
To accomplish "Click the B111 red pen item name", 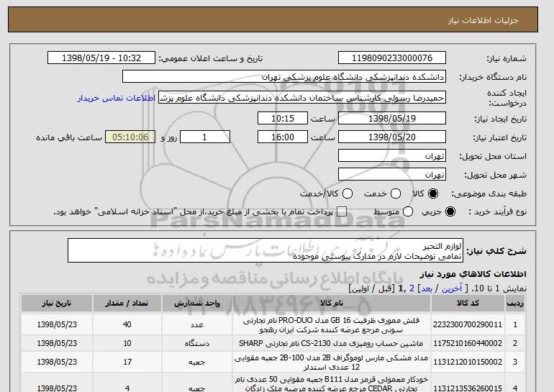I will [x=332, y=384].
